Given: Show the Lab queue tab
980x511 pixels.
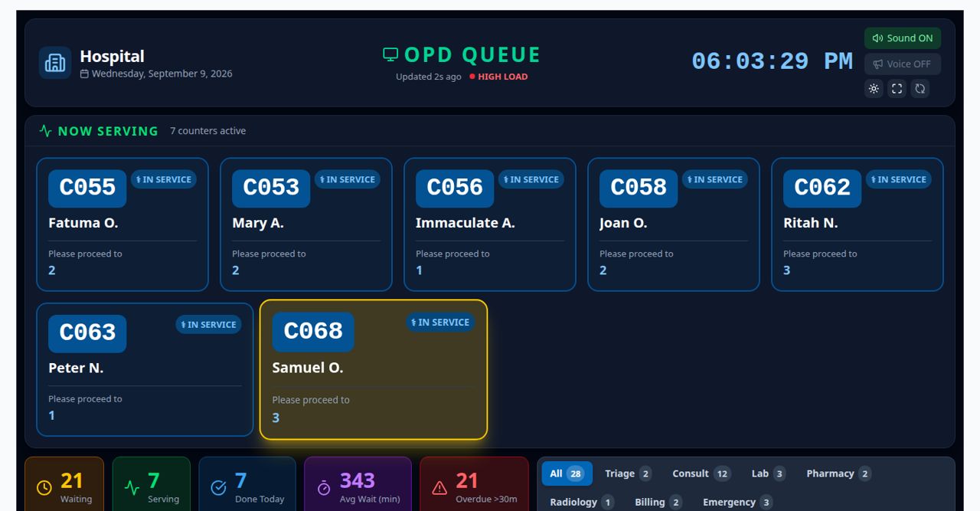Looking at the screenshot, I should [x=768, y=473].
